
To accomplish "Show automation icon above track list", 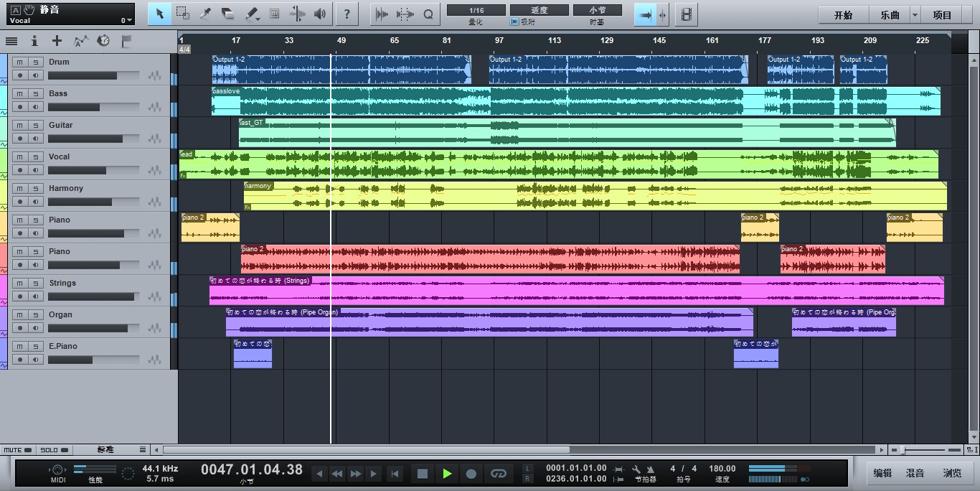I will pos(80,41).
